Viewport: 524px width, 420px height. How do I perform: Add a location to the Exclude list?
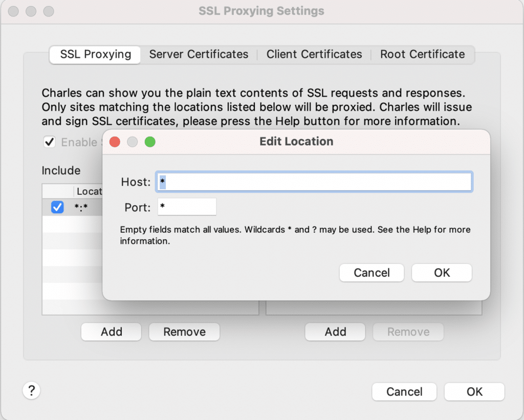click(x=335, y=332)
